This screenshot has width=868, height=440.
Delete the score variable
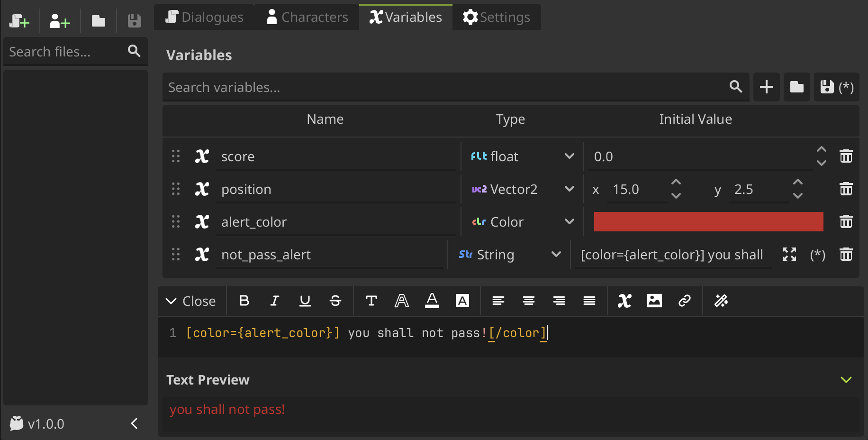(846, 156)
